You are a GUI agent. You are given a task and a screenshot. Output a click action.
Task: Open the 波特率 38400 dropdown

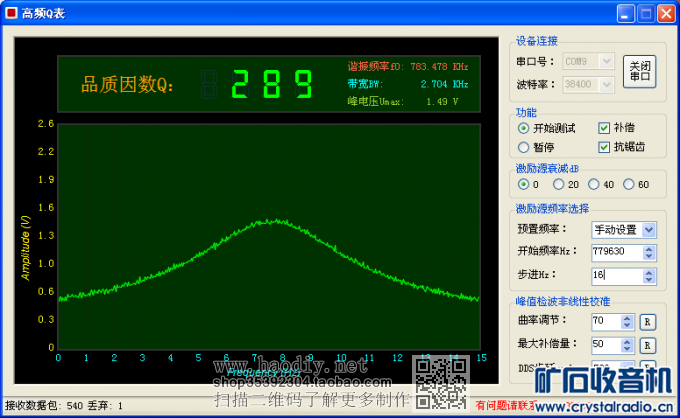coord(609,85)
